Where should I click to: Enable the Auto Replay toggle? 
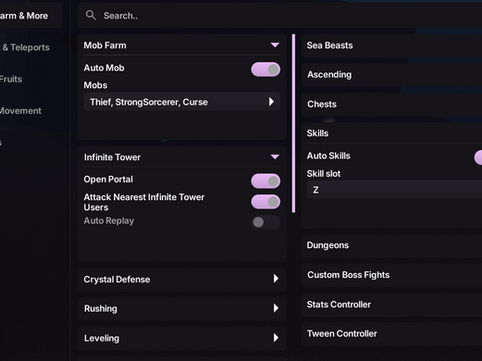tap(265, 222)
